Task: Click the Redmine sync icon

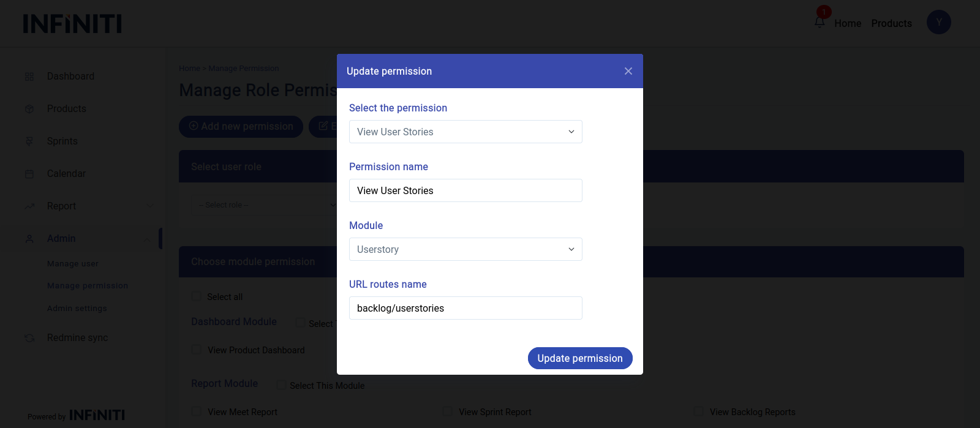Action: 29,338
